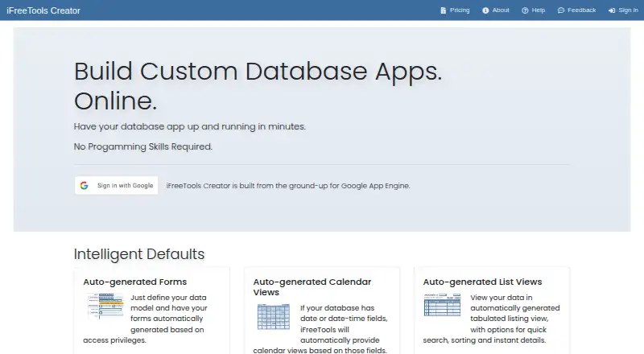This screenshot has width=644, height=354.
Task: Go to iFreeTools Creator home brand link
Action: point(43,10)
